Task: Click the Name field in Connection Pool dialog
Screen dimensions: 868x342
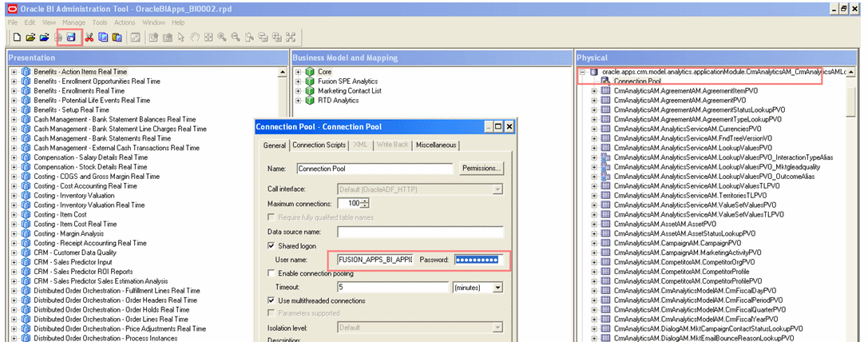Action: pos(375,168)
